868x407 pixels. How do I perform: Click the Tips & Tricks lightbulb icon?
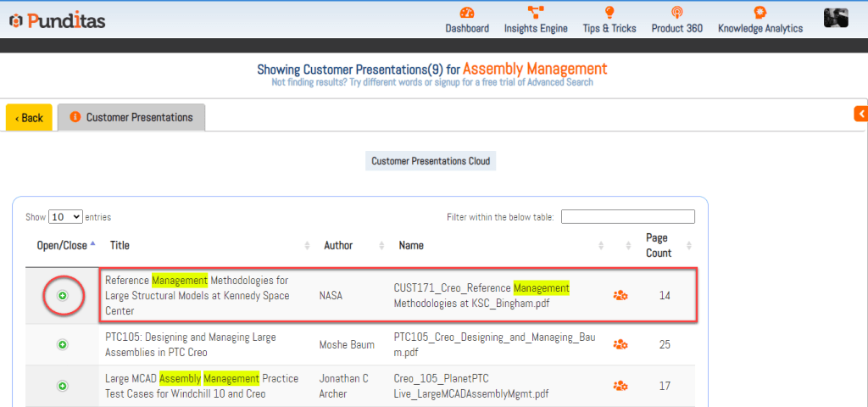click(609, 13)
